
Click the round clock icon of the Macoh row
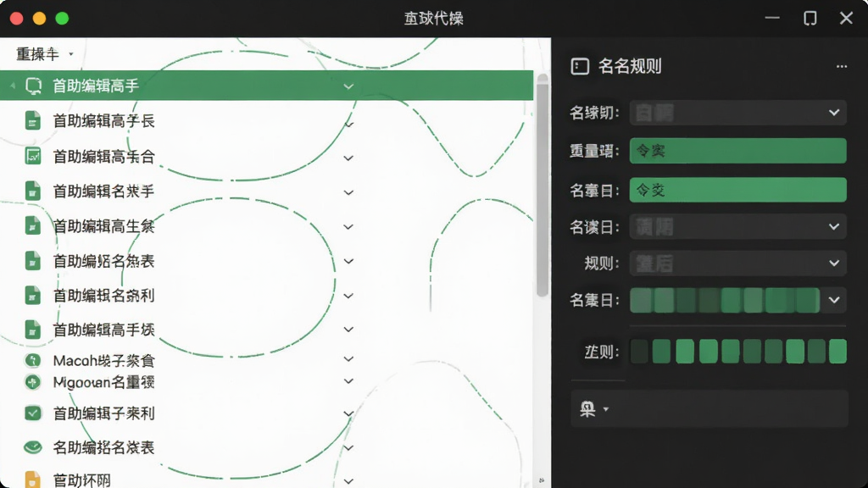pyautogui.click(x=33, y=361)
